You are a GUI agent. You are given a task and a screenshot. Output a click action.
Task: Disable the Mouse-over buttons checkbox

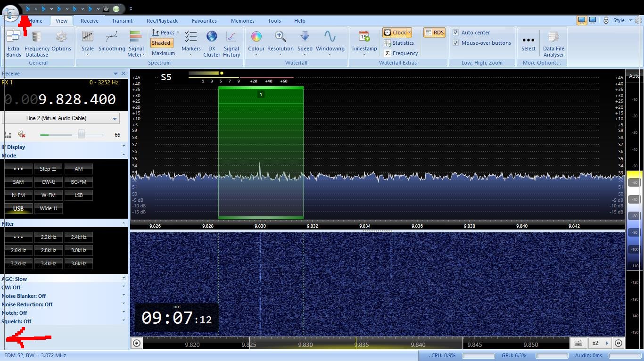pyautogui.click(x=456, y=43)
